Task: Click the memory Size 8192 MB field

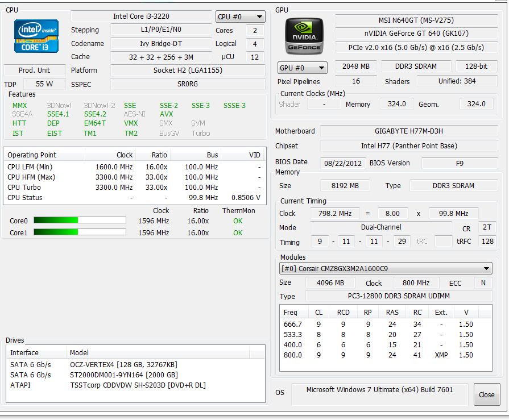Action: 345,185
